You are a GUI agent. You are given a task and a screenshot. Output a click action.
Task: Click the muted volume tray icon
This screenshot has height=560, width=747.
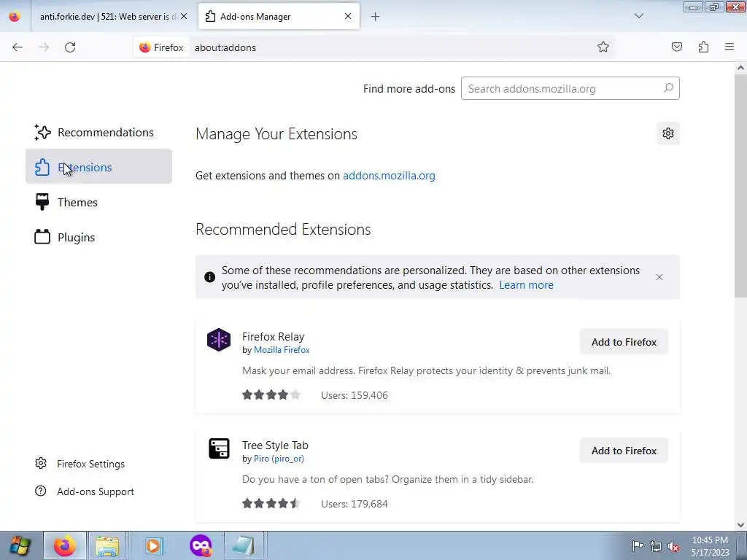[673, 546]
